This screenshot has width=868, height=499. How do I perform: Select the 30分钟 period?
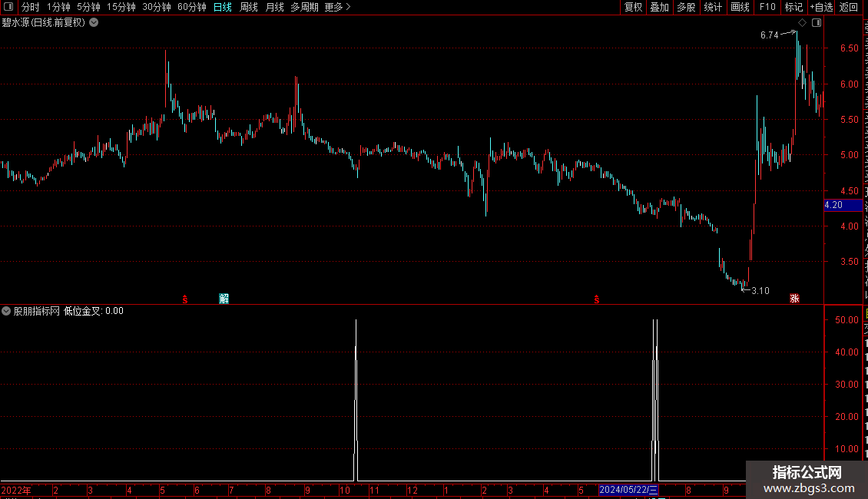coord(156,7)
